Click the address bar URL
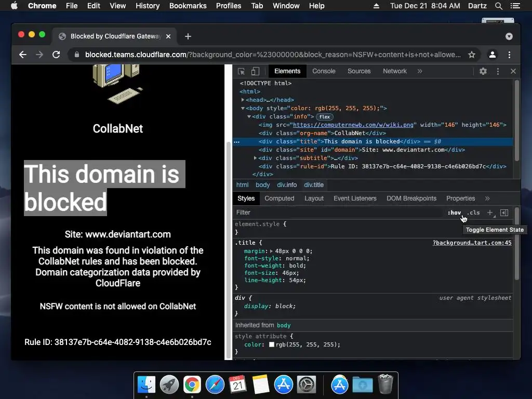Image resolution: width=532 pixels, height=399 pixels. pyautogui.click(x=273, y=55)
